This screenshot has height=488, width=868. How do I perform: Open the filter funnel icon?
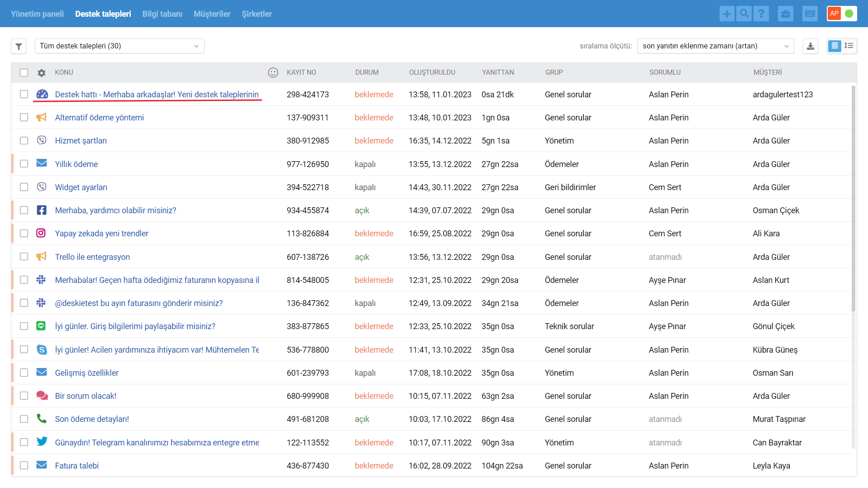click(x=19, y=46)
